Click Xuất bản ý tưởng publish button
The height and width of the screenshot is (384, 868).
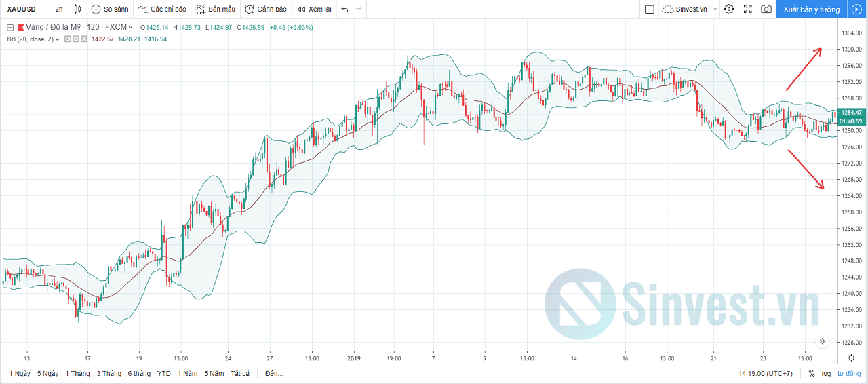(811, 9)
